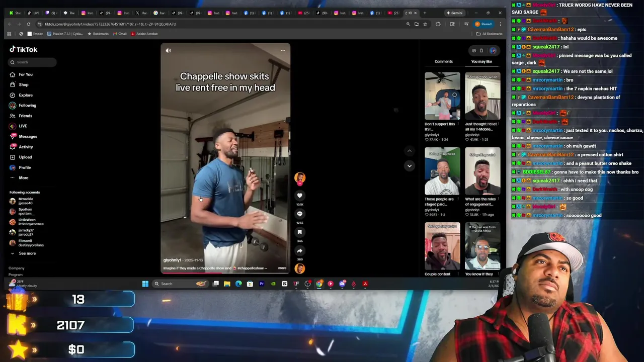Open the comments bubble icon
644x362 pixels.
pos(299,214)
